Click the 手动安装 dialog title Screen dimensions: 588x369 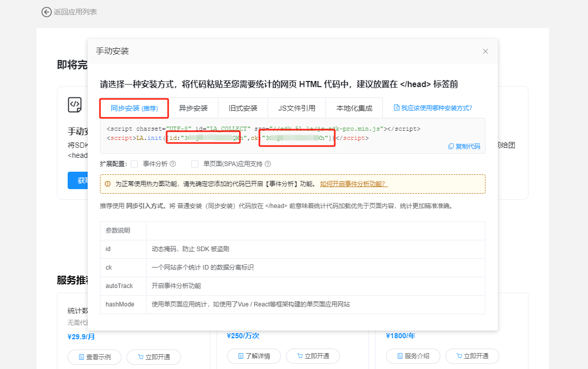pos(112,51)
